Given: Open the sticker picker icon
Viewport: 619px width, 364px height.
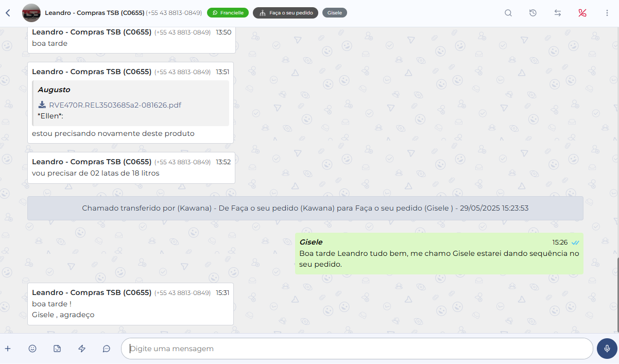Looking at the screenshot, I should point(57,349).
